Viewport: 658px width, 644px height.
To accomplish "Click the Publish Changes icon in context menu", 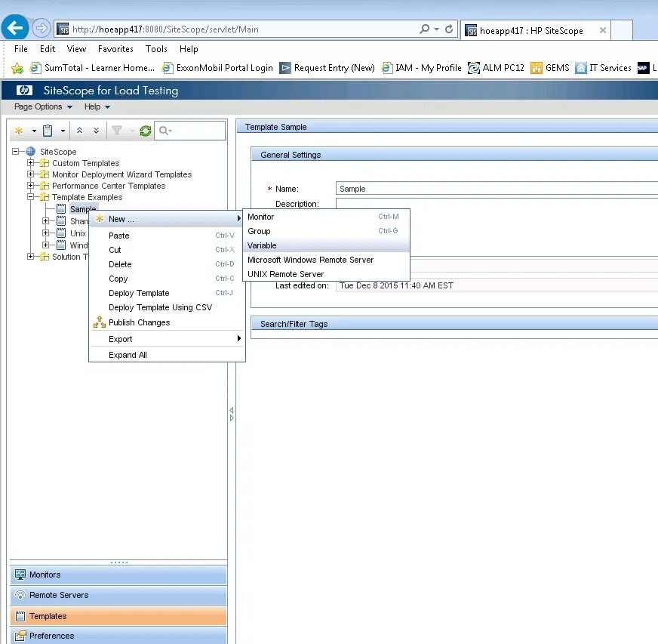I will tap(100, 322).
